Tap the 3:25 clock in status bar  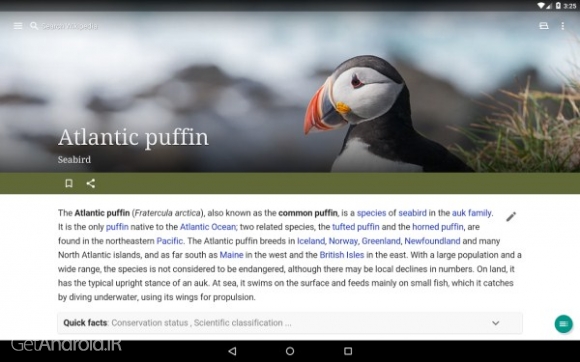(570, 6)
